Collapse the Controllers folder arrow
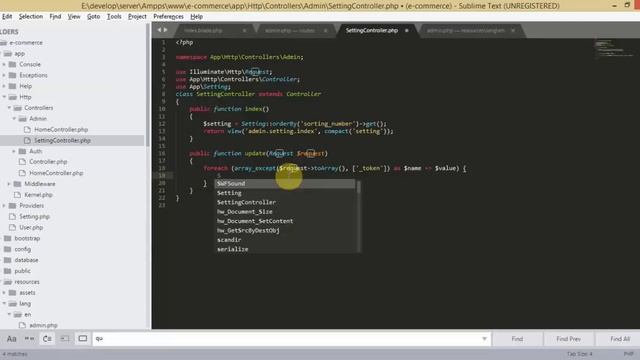Viewport: 640px width, 360px height. pos(9,108)
